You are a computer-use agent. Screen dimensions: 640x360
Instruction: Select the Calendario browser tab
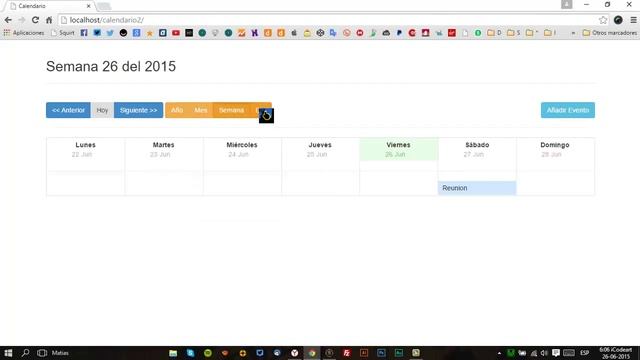pyautogui.click(x=49, y=6)
